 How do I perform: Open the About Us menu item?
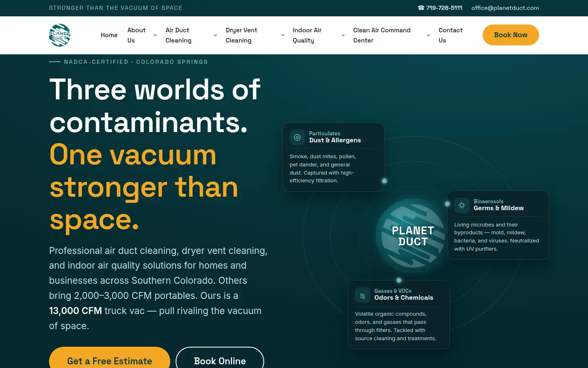click(x=136, y=35)
